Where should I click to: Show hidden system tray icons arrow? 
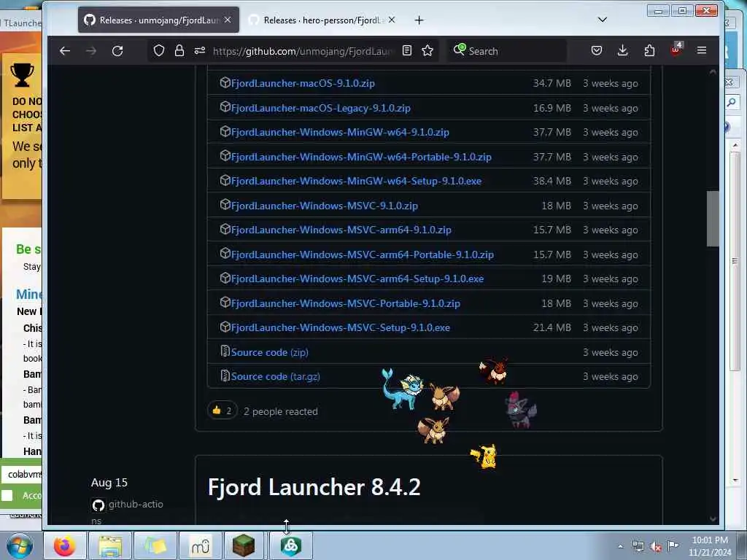click(620, 546)
